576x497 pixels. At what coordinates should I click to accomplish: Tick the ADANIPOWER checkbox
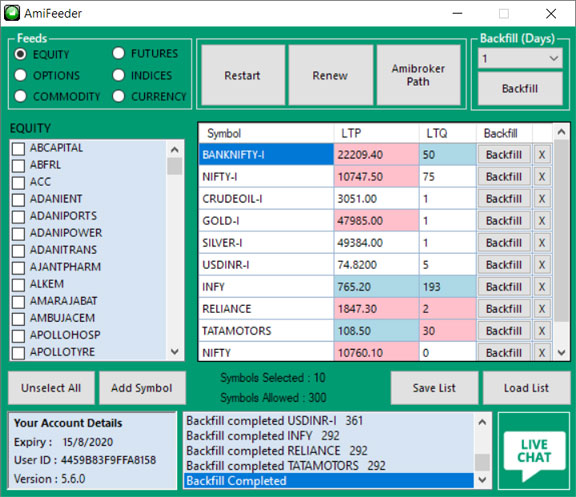[x=18, y=234]
